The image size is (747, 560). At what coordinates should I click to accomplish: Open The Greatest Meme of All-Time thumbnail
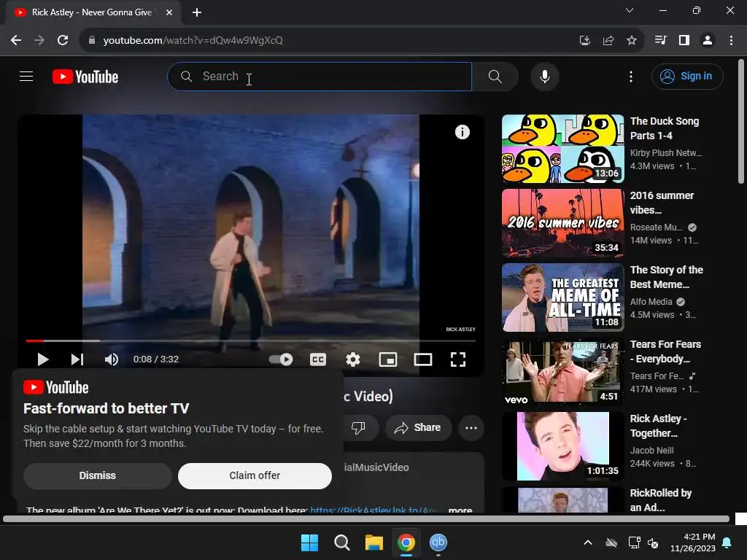(562, 297)
